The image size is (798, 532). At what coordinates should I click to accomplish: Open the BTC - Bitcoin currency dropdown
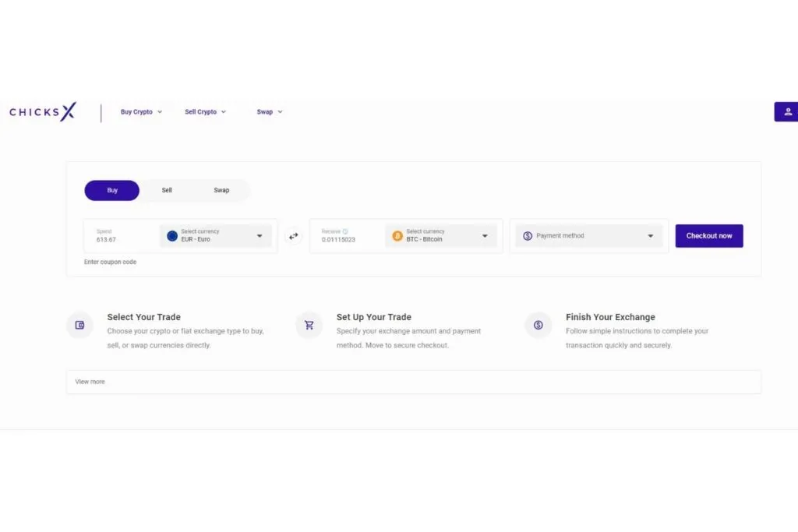tap(441, 236)
